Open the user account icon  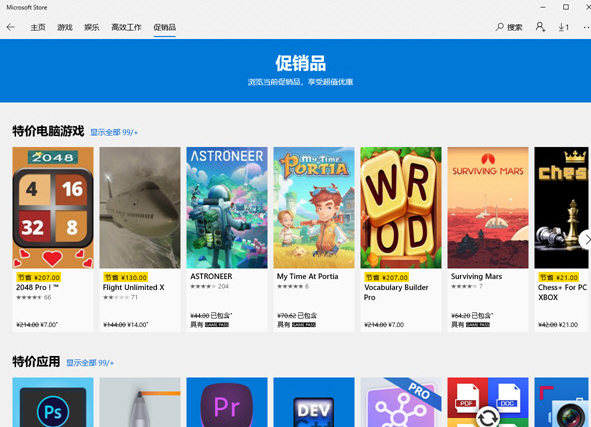tap(540, 27)
